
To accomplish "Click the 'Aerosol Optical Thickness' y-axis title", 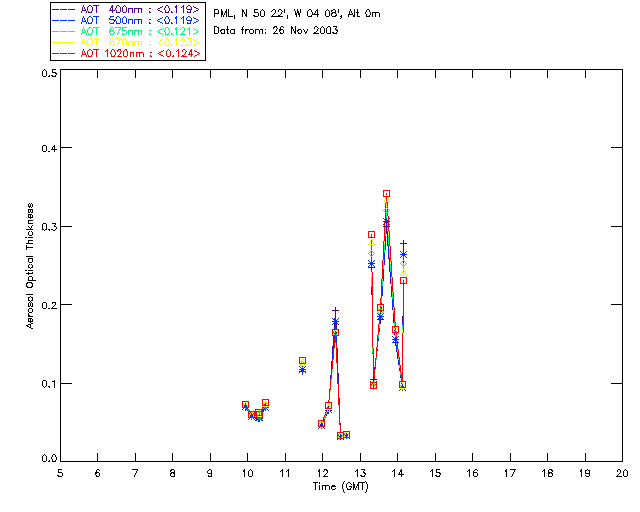I will pyautogui.click(x=30, y=266).
